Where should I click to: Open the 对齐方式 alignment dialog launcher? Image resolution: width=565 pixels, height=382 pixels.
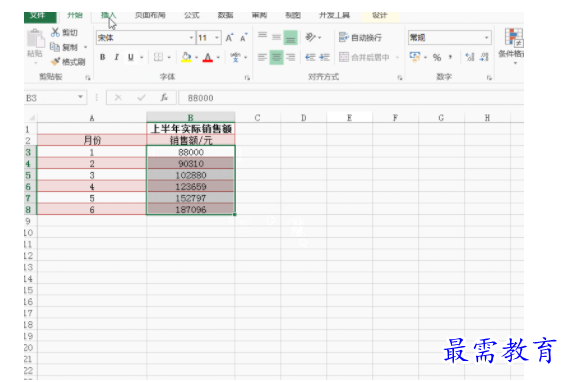[x=400, y=77]
